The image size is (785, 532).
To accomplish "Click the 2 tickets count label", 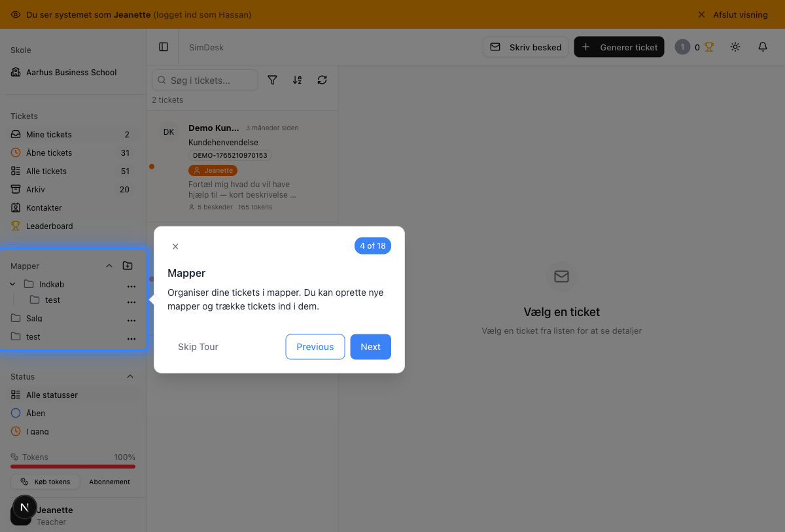I will [167, 100].
